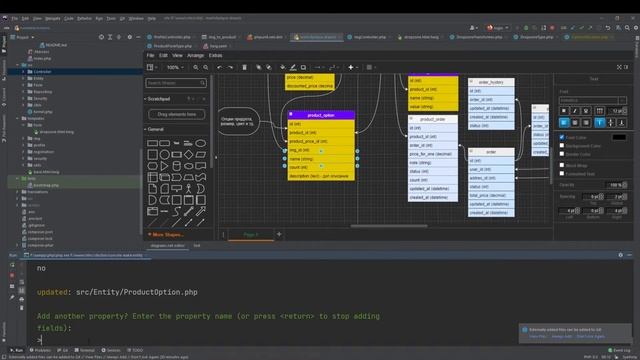
Task: Toggle the Font Color checkbox
Action: (x=562, y=137)
